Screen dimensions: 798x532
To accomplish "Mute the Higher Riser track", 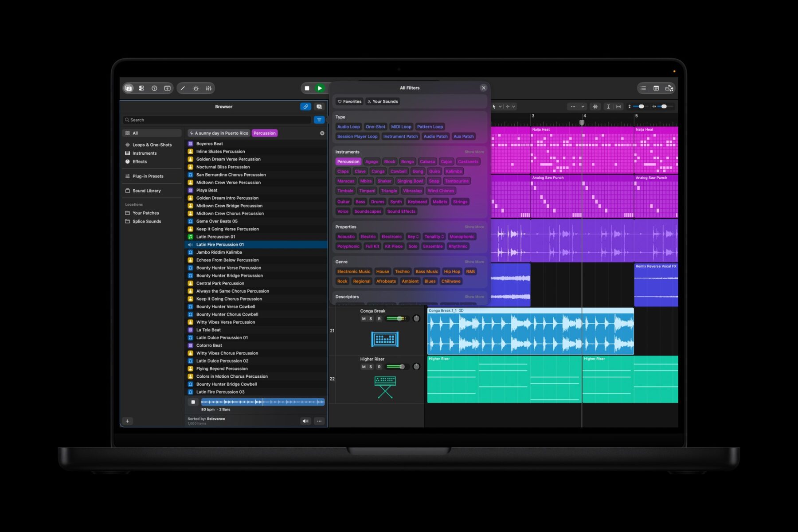I will [x=364, y=367].
